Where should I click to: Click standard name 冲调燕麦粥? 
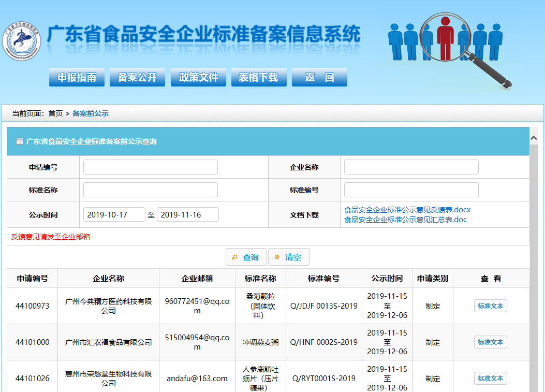point(260,342)
